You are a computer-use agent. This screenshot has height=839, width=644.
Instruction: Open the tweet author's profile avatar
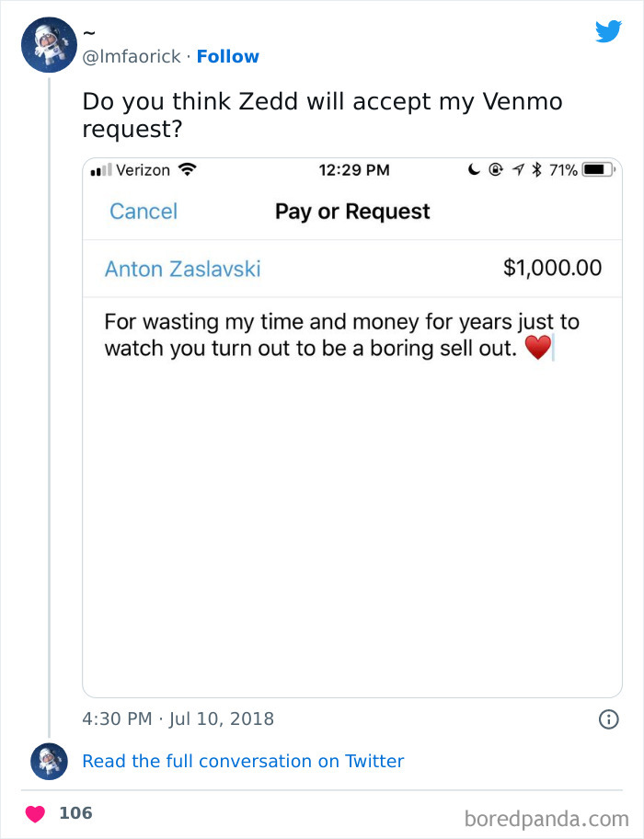click(49, 44)
